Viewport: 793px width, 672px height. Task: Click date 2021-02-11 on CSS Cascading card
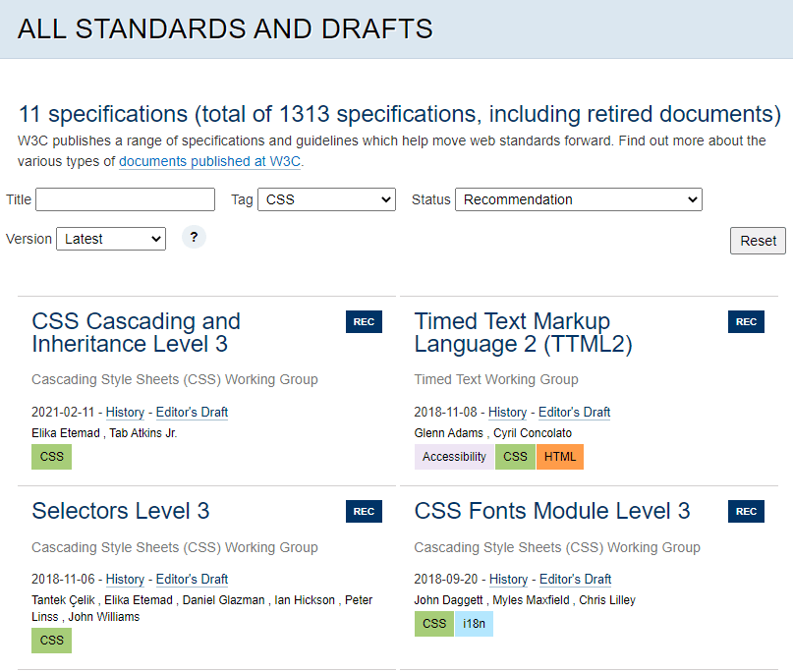(x=63, y=413)
